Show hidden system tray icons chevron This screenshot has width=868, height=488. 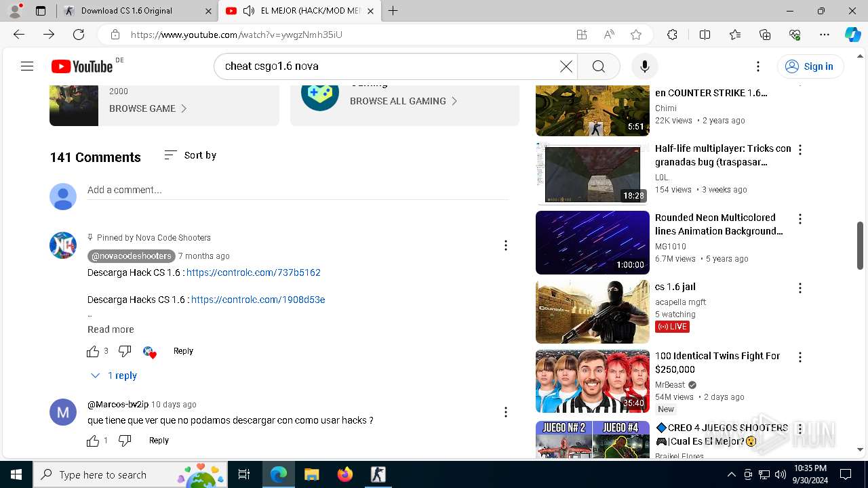[x=731, y=474]
